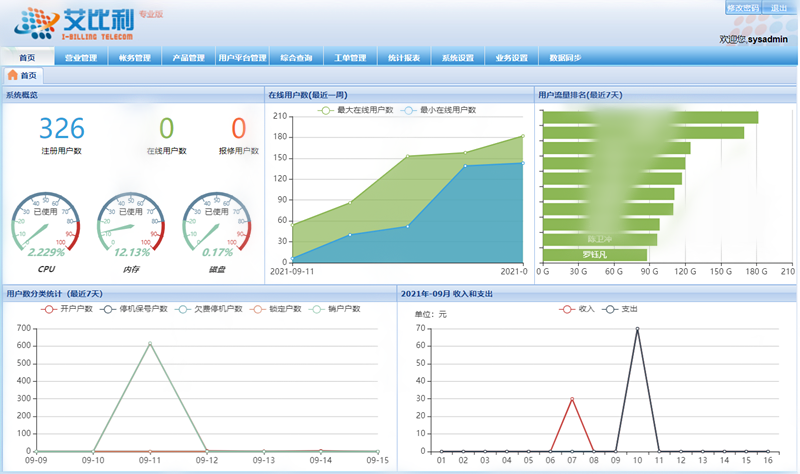The image size is (800, 474).
Task: Click the 326 registered users number
Action: click(x=61, y=128)
